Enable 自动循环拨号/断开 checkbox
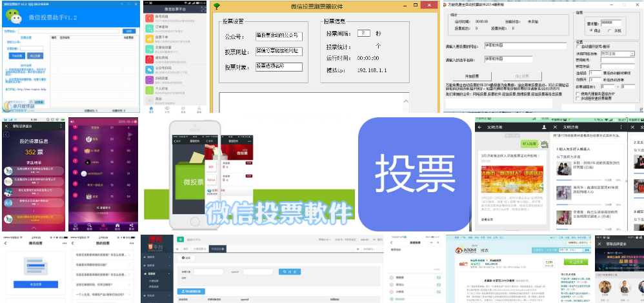Screen dimensions: 644x303 578,46
